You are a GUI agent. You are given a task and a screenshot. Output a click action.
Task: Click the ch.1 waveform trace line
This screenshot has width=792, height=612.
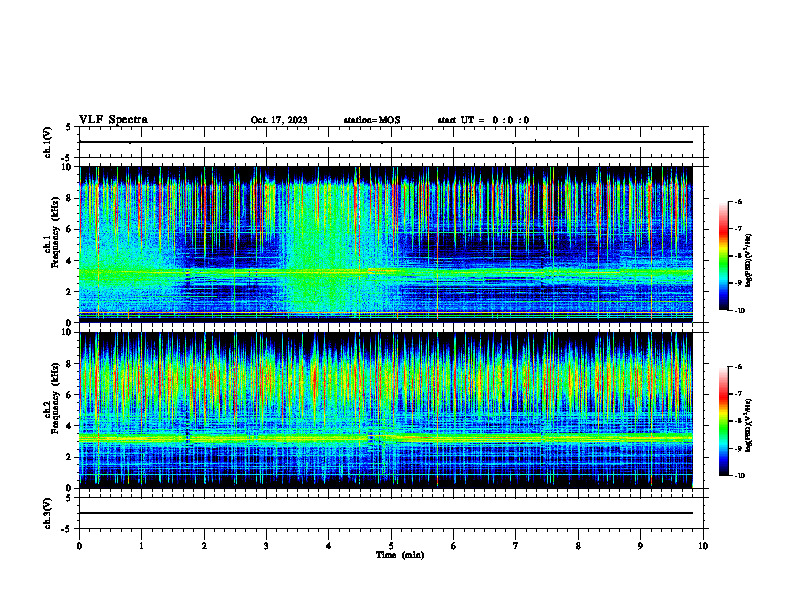[x=386, y=142]
